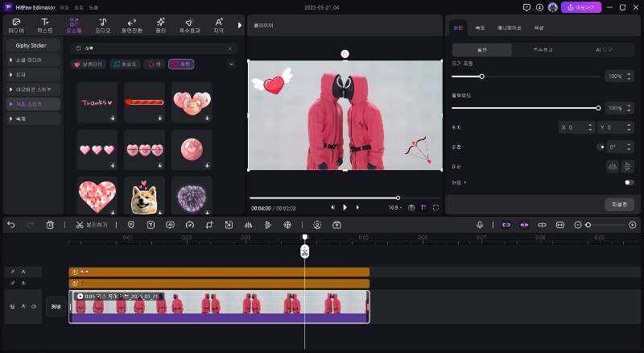The image size is (644, 353).
Task: Click the reset button in properties panel
Action: click(x=619, y=205)
